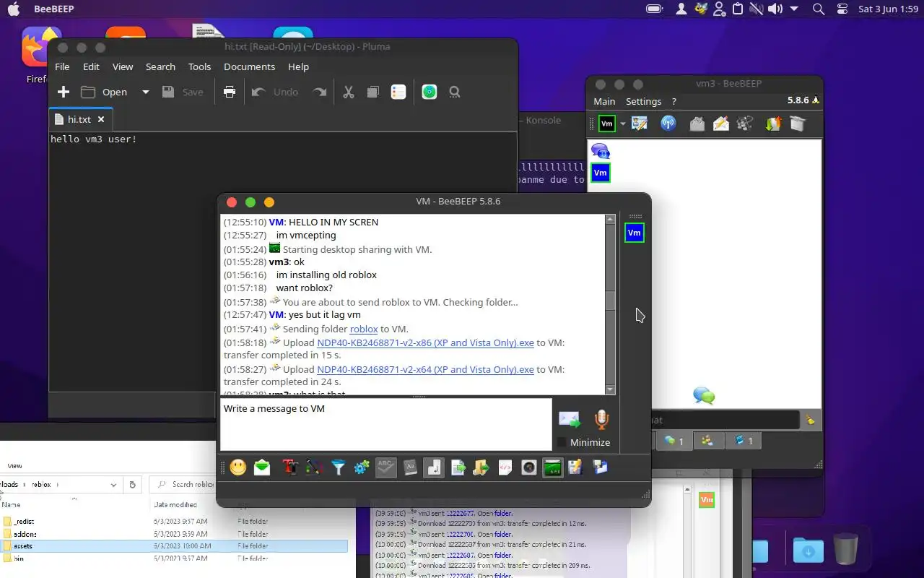
Task: Expand status dropdown arrow beside Vm avatar
Action: pyautogui.click(x=622, y=124)
